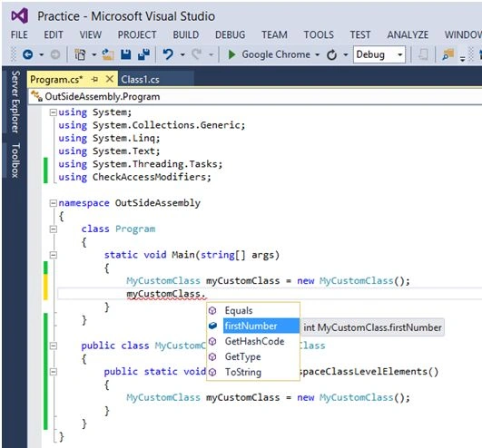The height and width of the screenshot is (448, 482).
Task: Start debugging with Google Chrome button
Action: click(270, 54)
